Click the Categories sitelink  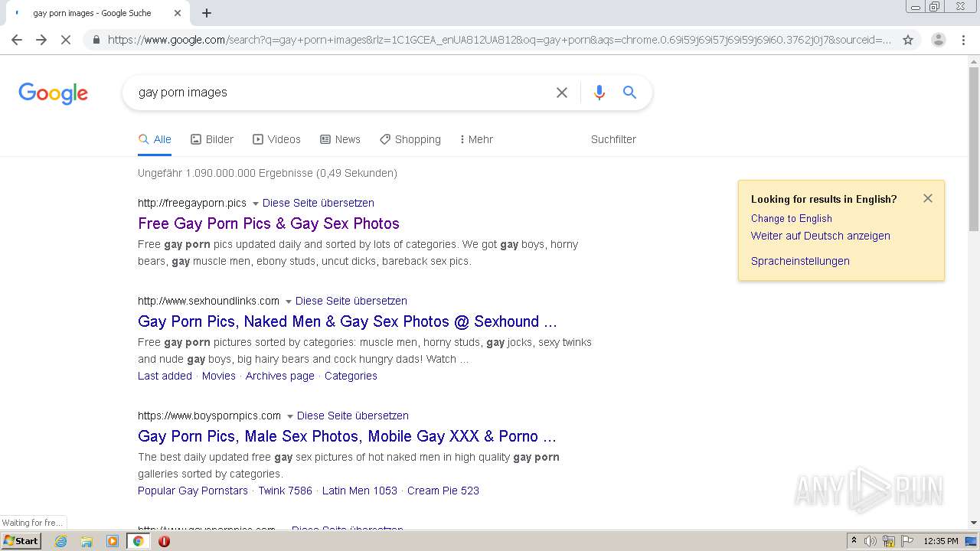pos(351,376)
